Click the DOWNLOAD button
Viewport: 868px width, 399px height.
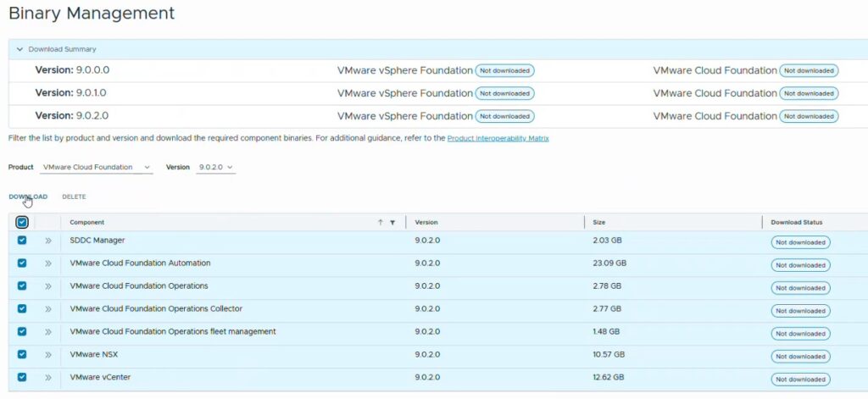point(28,197)
